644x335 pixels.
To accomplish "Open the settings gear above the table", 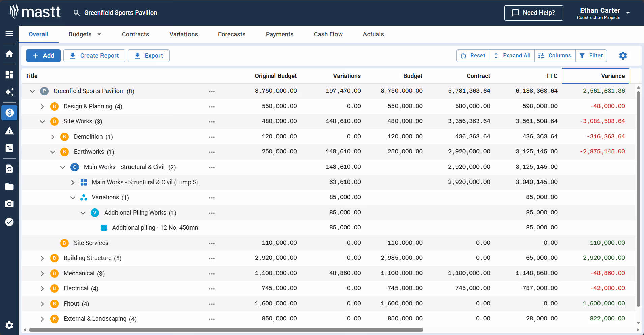I will click(x=623, y=56).
